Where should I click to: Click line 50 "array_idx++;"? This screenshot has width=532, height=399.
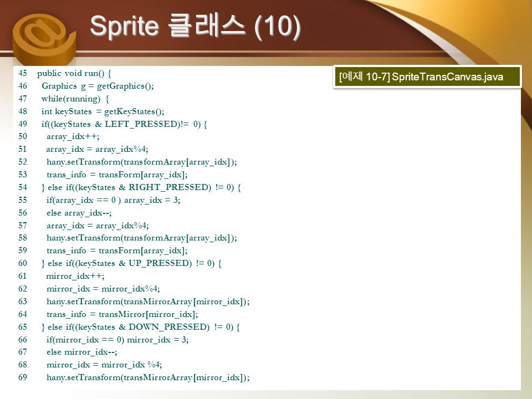click(73, 137)
